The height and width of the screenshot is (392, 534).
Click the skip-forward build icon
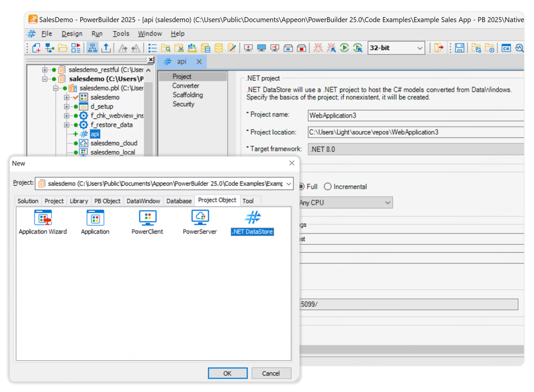(x=288, y=48)
